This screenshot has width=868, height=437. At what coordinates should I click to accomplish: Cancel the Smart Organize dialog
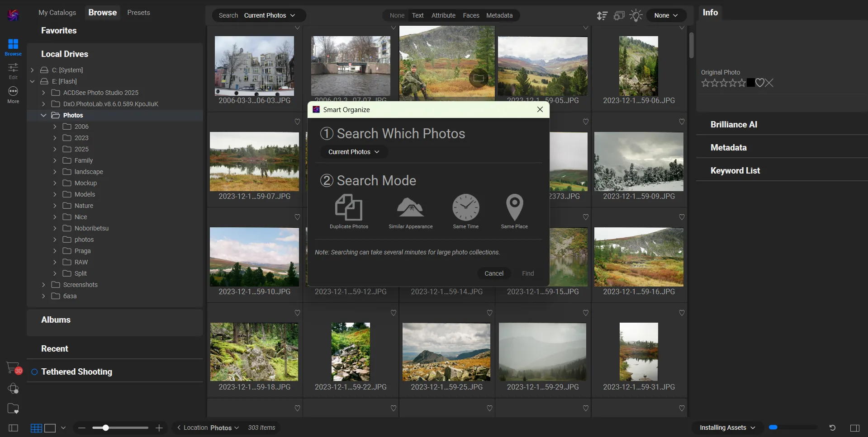pos(493,273)
